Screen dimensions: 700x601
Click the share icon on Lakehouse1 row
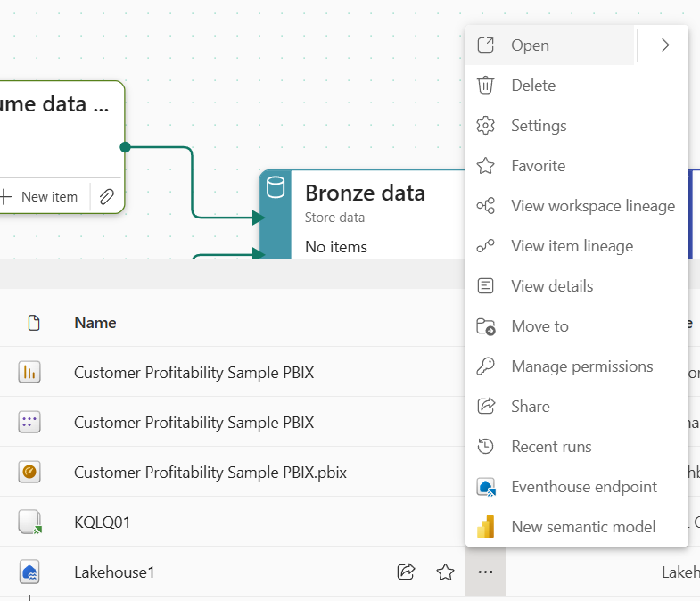click(x=406, y=572)
